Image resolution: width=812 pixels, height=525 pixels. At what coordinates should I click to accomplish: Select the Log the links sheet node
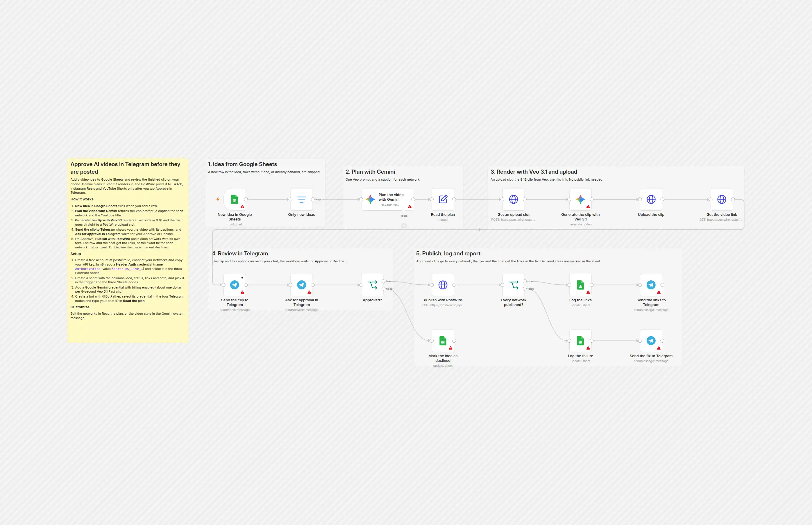tap(580, 285)
